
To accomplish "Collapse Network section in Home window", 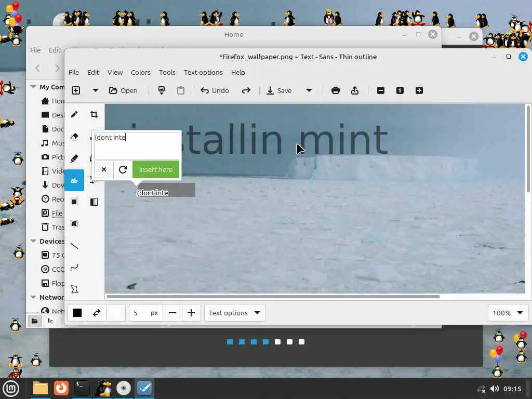I will click(x=33, y=297).
